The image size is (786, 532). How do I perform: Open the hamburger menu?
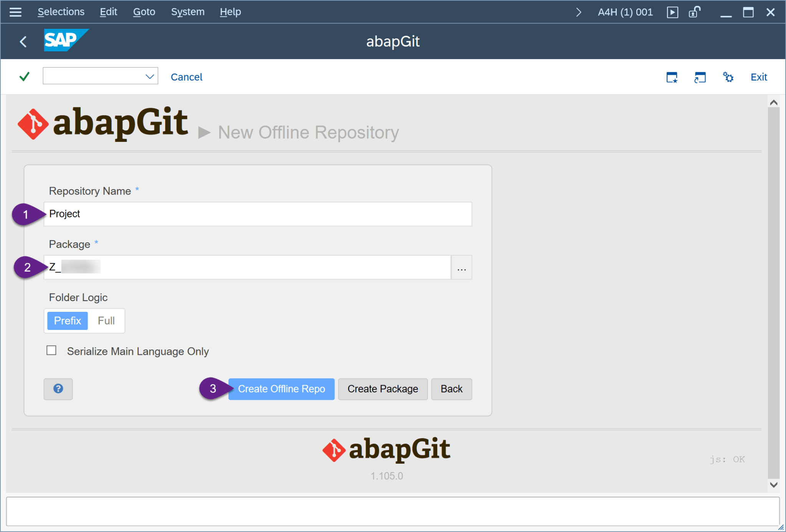point(15,12)
